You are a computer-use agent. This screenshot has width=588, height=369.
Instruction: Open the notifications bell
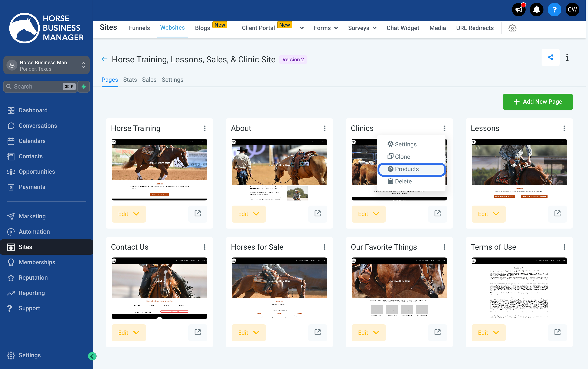point(536,10)
